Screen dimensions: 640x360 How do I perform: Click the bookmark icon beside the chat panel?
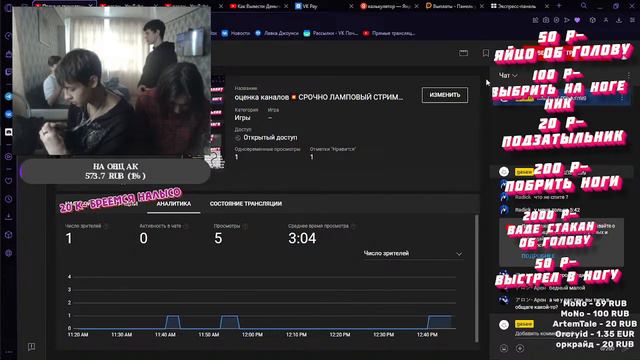(486, 53)
